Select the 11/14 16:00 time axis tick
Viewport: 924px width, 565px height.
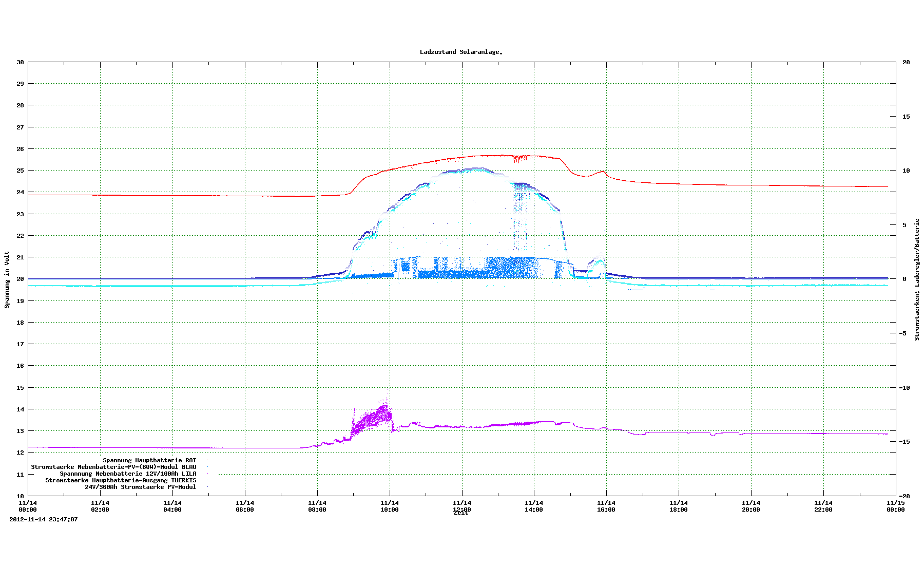(x=606, y=506)
